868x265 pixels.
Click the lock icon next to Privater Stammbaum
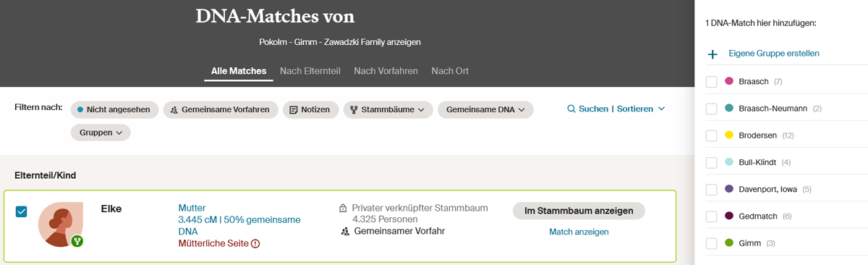tap(343, 209)
